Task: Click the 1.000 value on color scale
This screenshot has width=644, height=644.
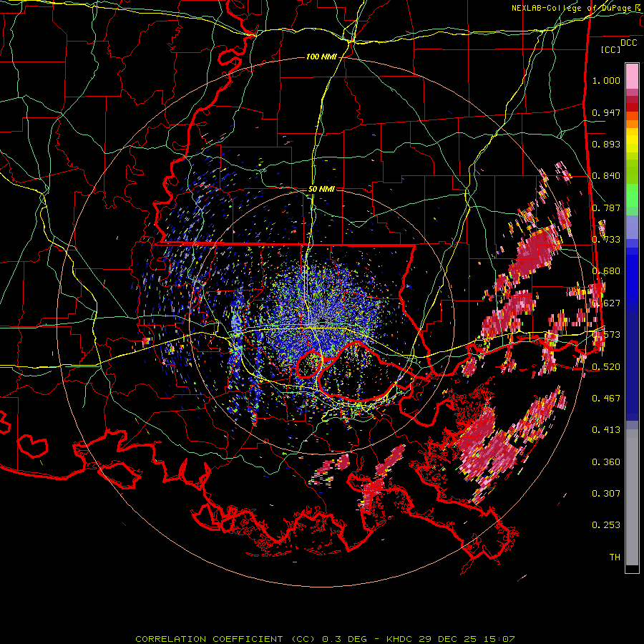Action: 606,80
